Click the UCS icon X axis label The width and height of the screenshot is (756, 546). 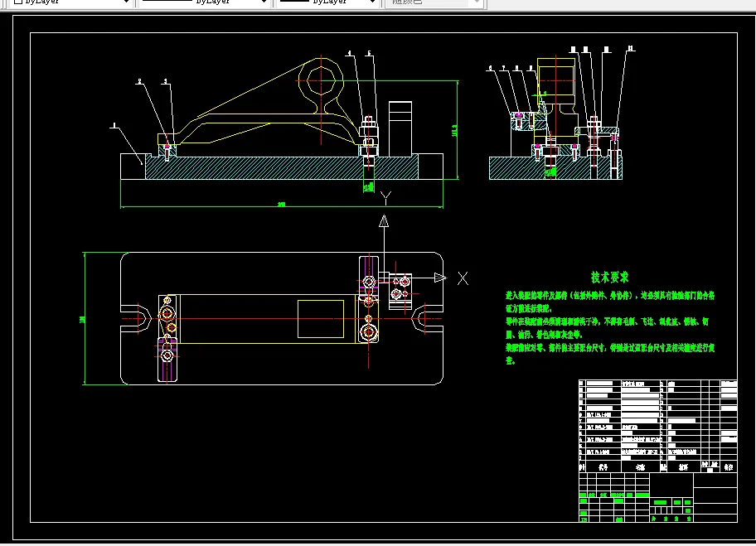point(463,278)
